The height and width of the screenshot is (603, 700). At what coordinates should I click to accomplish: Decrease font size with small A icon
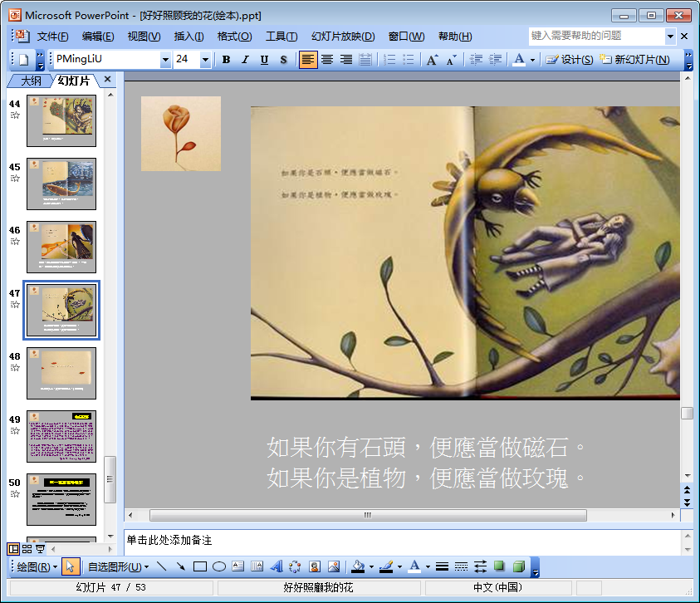coord(452,60)
